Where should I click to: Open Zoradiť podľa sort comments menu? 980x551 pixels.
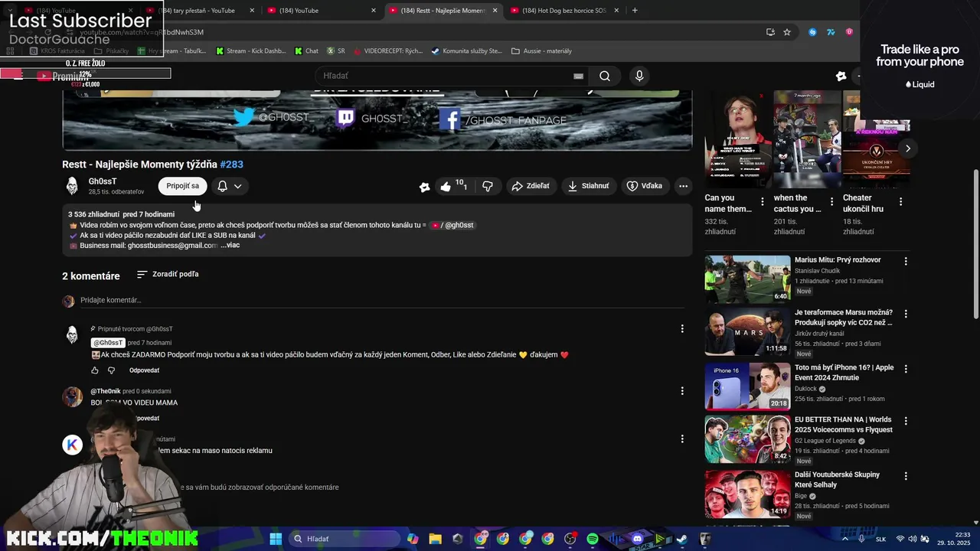pos(168,274)
